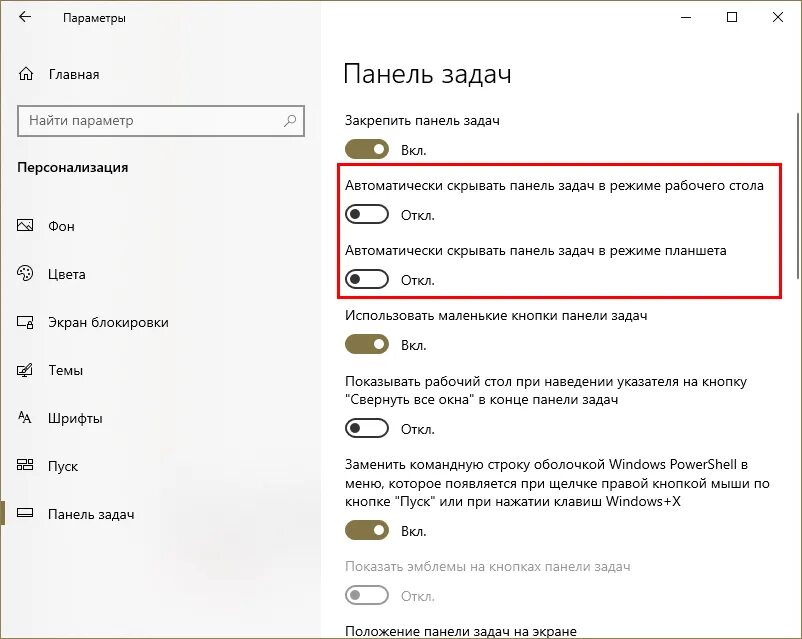Click the Шрифты letters icon
The image size is (802, 639).
tap(25, 417)
